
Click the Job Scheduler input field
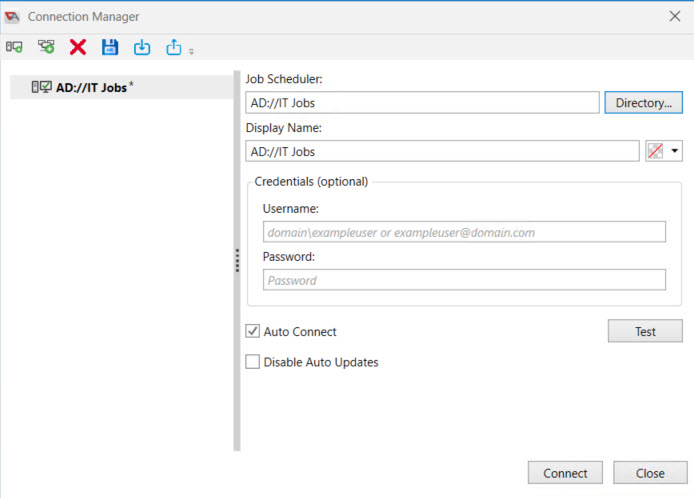point(422,103)
